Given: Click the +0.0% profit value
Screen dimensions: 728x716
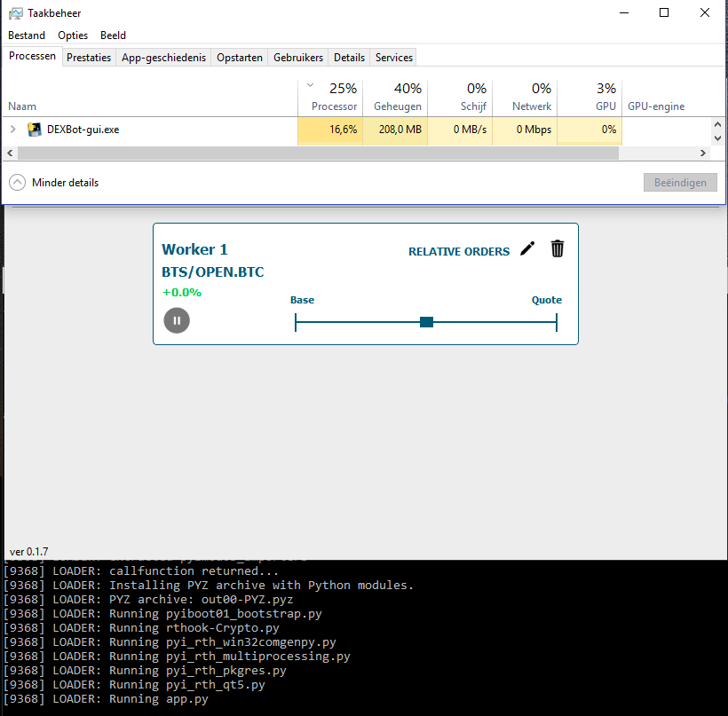Looking at the screenshot, I should (181, 292).
